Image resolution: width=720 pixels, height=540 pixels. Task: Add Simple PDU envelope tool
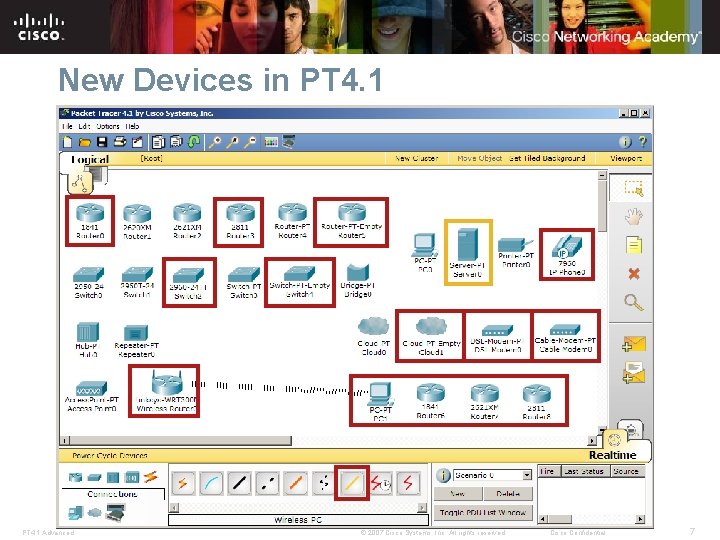coord(634,344)
